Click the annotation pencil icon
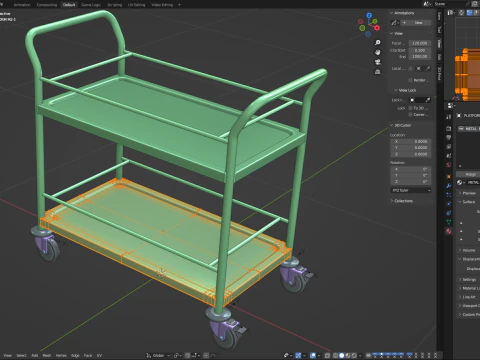480x360 pixels. click(394, 23)
